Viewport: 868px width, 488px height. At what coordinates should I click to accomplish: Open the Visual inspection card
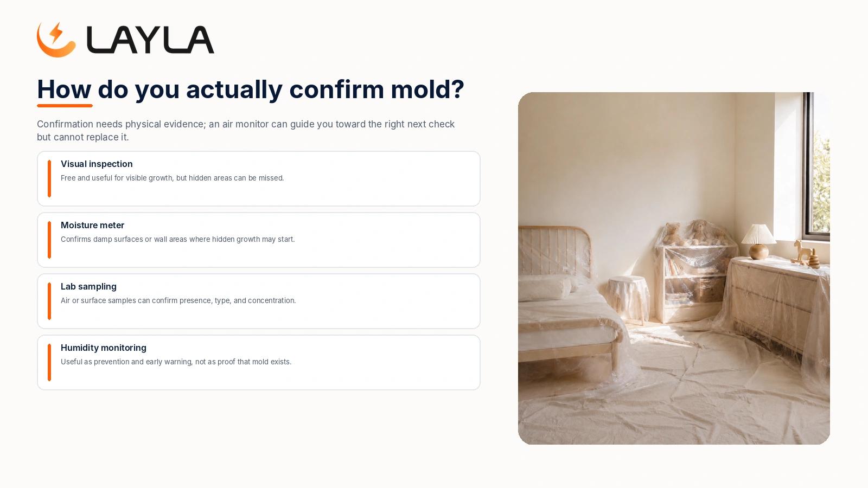pyautogui.click(x=259, y=179)
